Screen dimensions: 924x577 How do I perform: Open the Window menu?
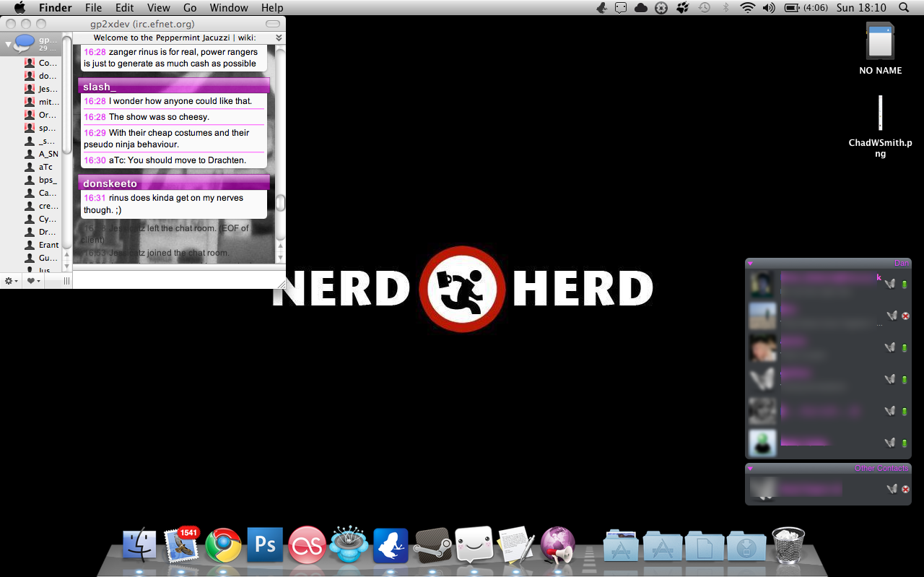(227, 8)
